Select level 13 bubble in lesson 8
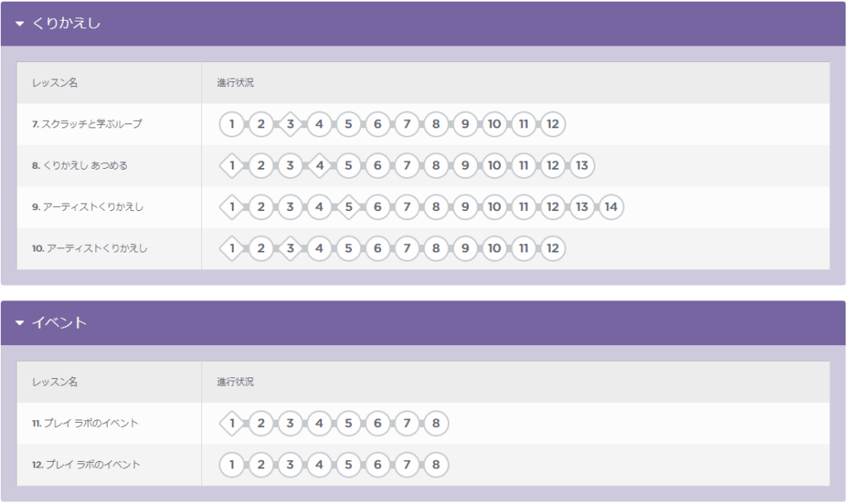 [x=582, y=166]
